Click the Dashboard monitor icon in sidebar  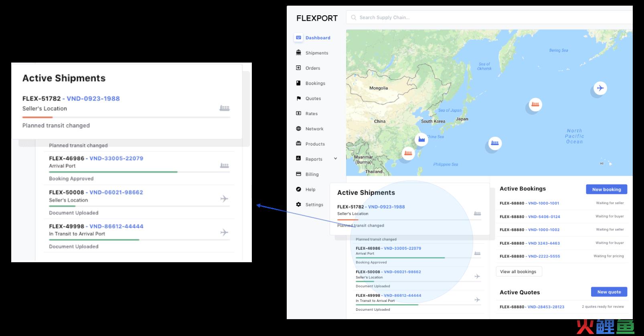(298, 38)
